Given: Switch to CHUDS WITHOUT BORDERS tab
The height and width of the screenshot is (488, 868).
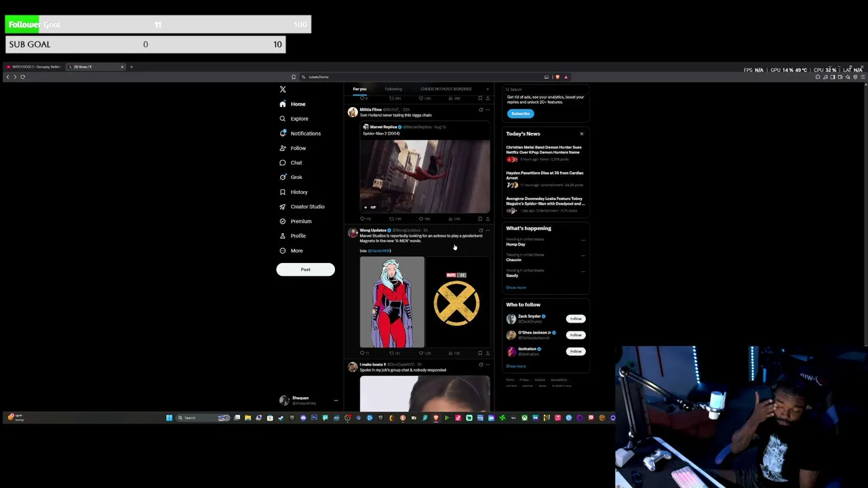Looking at the screenshot, I should 446,89.
